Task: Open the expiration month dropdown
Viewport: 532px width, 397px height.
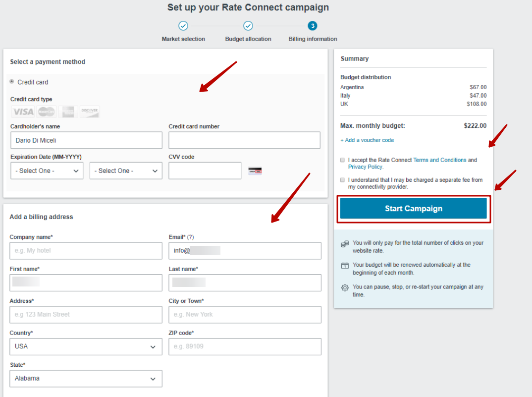Action: [47, 171]
